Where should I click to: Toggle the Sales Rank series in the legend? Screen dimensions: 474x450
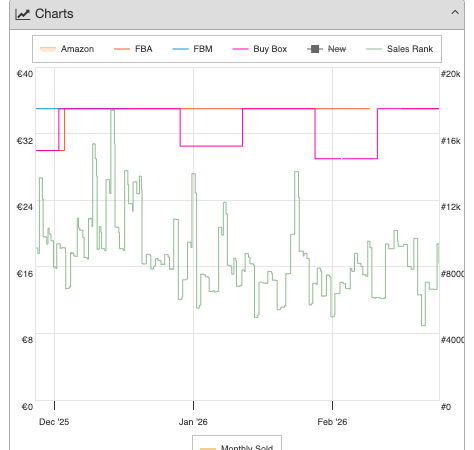click(399, 49)
